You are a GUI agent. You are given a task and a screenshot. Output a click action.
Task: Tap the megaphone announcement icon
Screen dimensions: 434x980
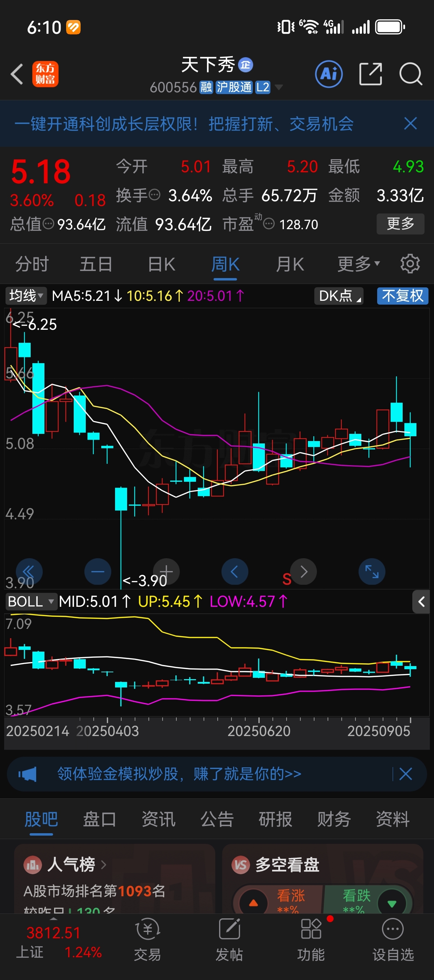pyautogui.click(x=28, y=774)
